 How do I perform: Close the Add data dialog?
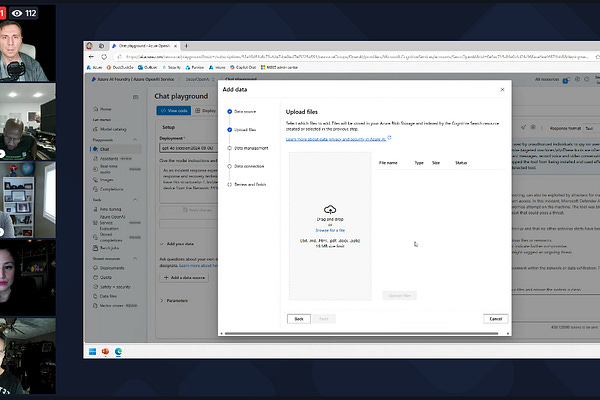pos(502,90)
